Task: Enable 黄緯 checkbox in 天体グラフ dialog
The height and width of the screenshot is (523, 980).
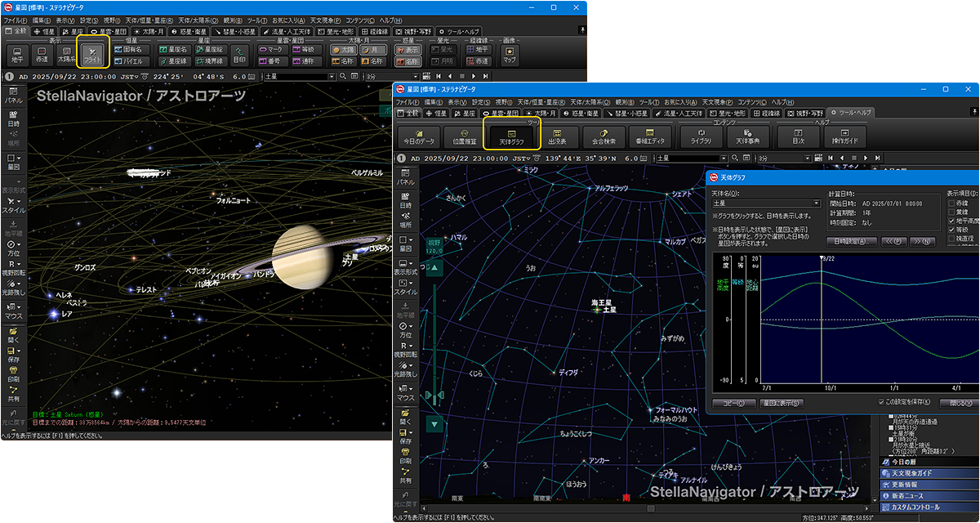Action: [951, 212]
